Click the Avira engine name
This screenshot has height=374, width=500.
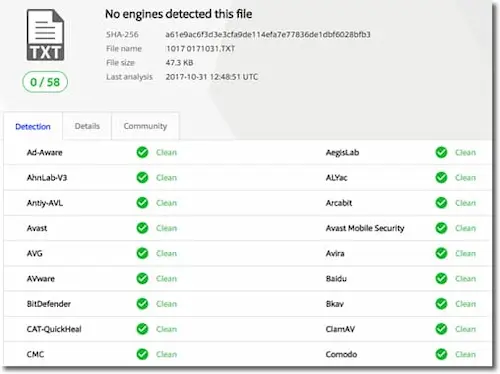tap(335, 253)
